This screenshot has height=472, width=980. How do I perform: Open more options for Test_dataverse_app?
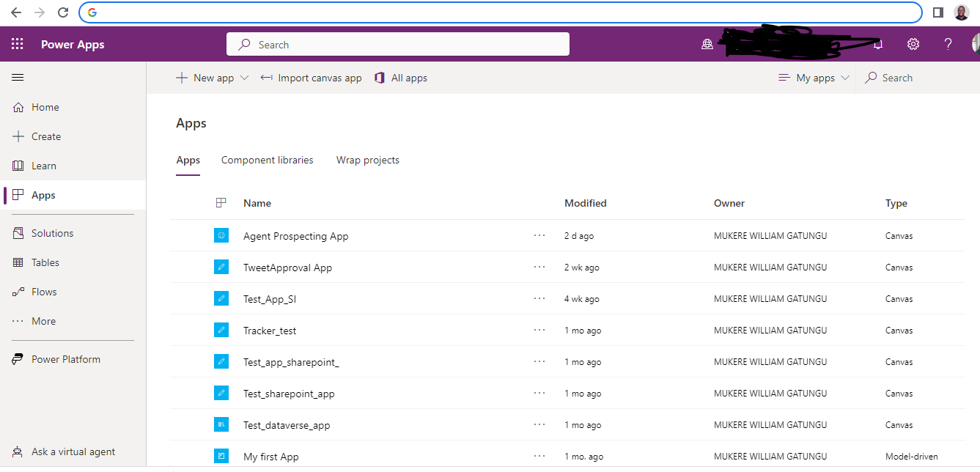click(x=540, y=424)
